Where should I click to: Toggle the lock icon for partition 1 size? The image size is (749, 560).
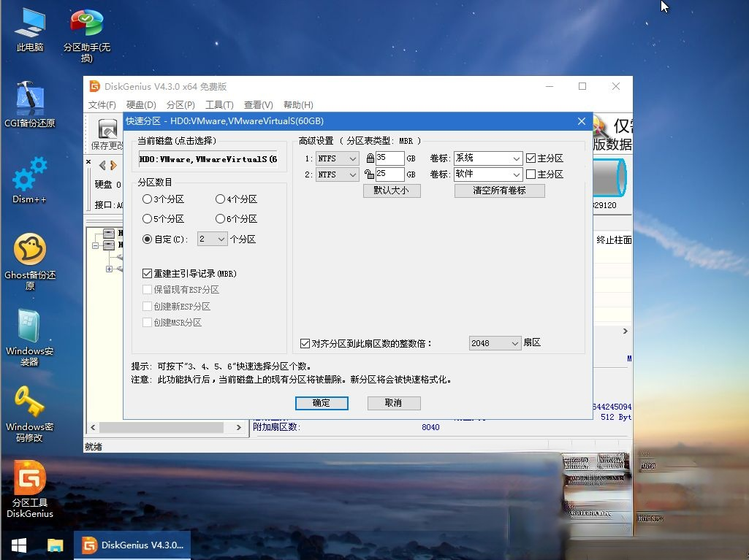click(370, 158)
